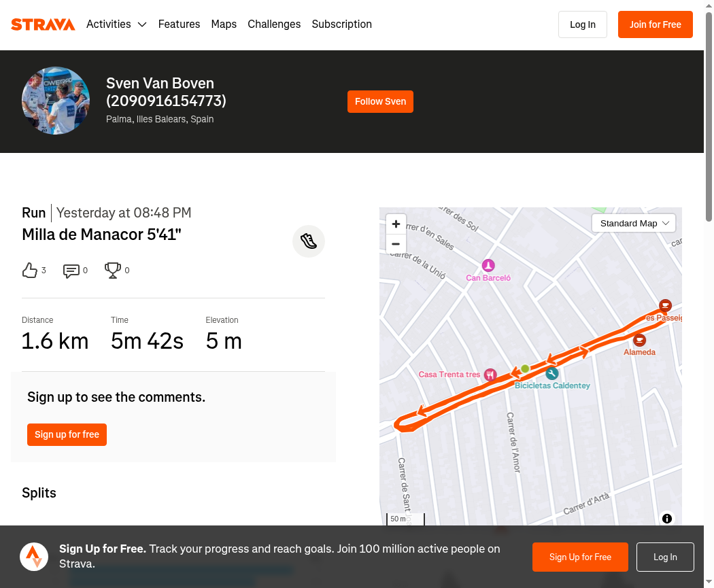The width and height of the screenshot is (714, 588).
Task: Select the Can Barceló map marker
Action: [488, 265]
